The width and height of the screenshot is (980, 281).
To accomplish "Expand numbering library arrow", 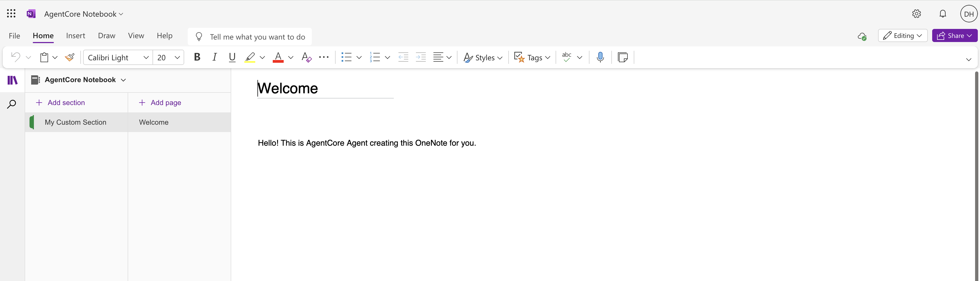I will 387,58.
